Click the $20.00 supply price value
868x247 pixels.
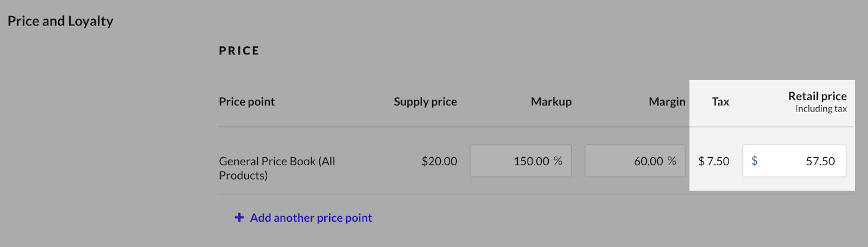pos(439,161)
